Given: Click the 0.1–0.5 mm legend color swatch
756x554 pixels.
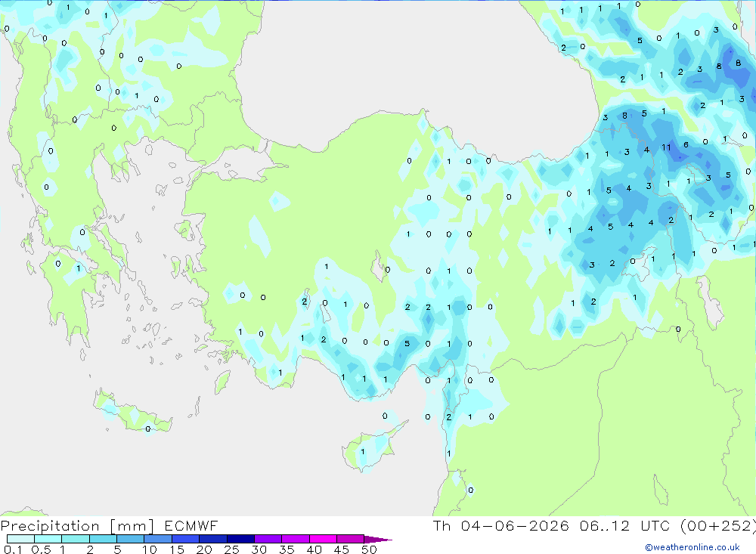Looking at the screenshot, I should (20, 539).
